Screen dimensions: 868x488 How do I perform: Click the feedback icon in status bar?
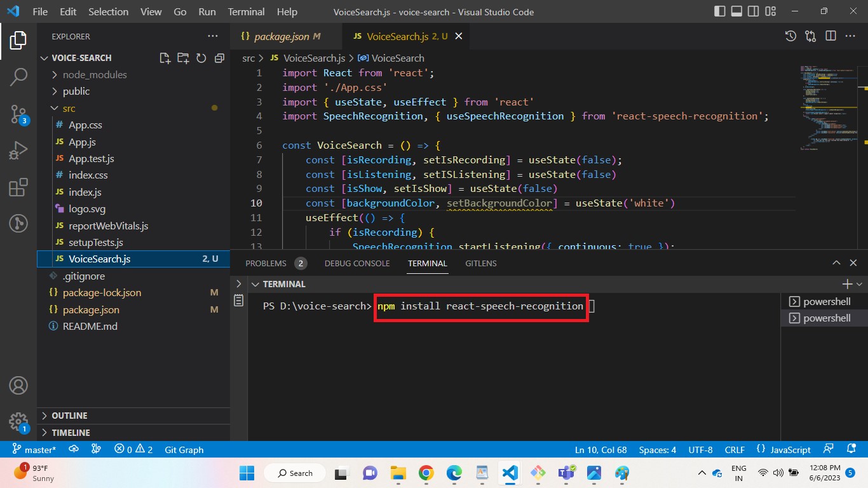tap(828, 449)
